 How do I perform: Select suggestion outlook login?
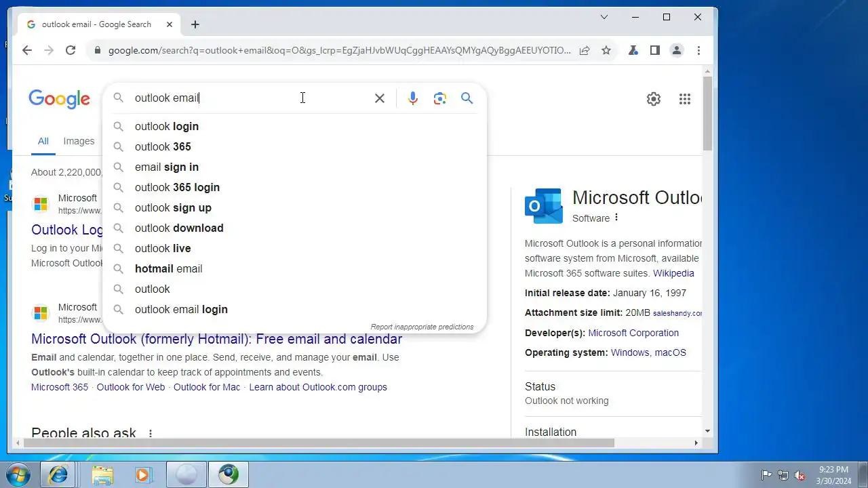(294, 126)
